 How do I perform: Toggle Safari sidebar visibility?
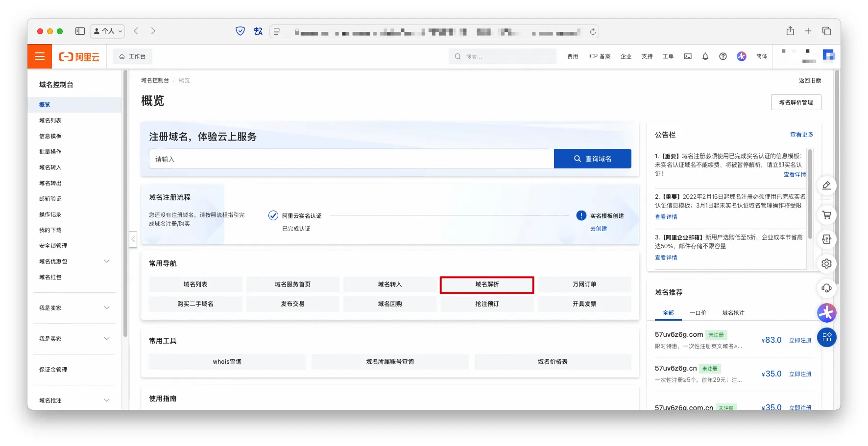coord(80,31)
